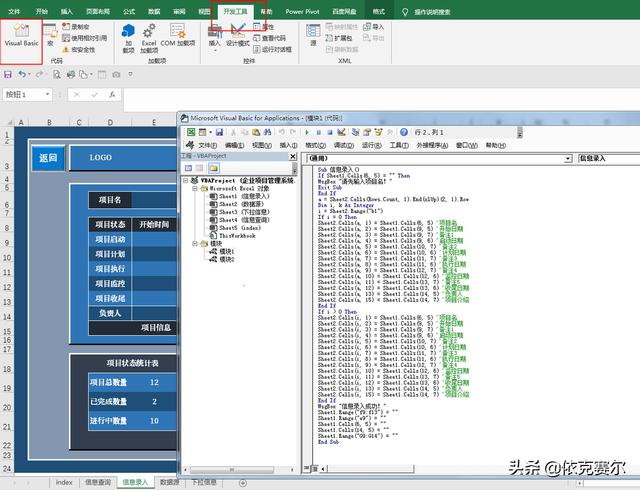Collapse the VBAProject root tree node

(x=186, y=180)
